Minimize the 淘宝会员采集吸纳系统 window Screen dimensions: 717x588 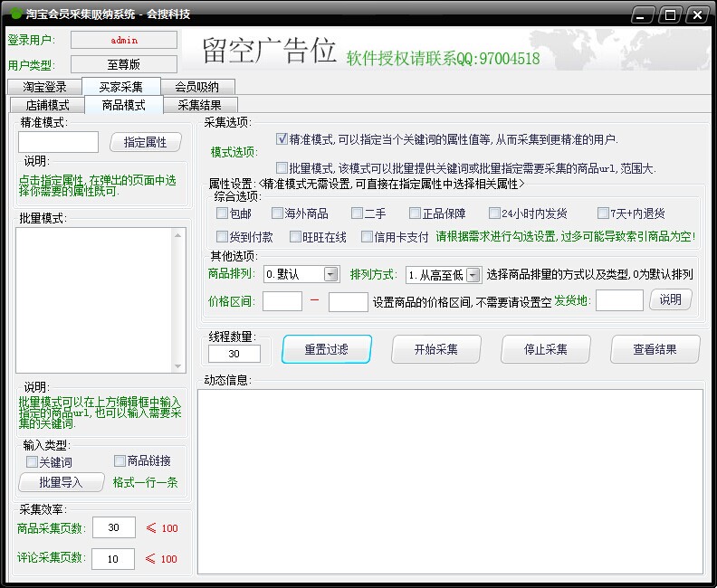click(642, 14)
